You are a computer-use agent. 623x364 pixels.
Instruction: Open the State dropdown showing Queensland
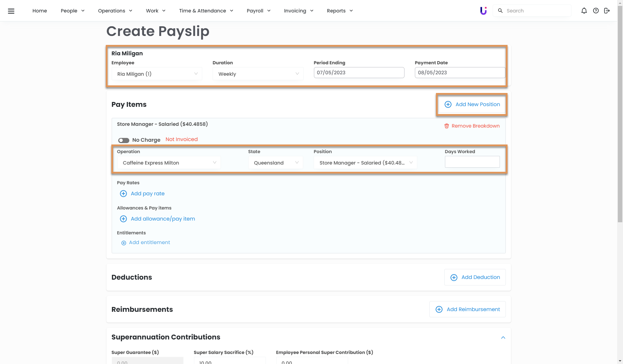275,163
